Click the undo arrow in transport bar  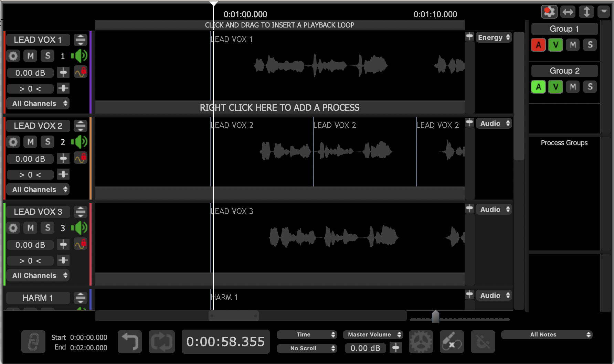point(130,342)
